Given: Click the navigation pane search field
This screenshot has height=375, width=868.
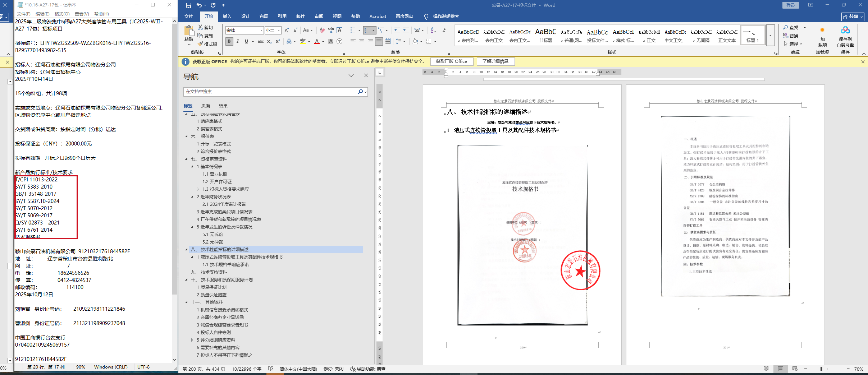Looking at the screenshot, I should 270,92.
